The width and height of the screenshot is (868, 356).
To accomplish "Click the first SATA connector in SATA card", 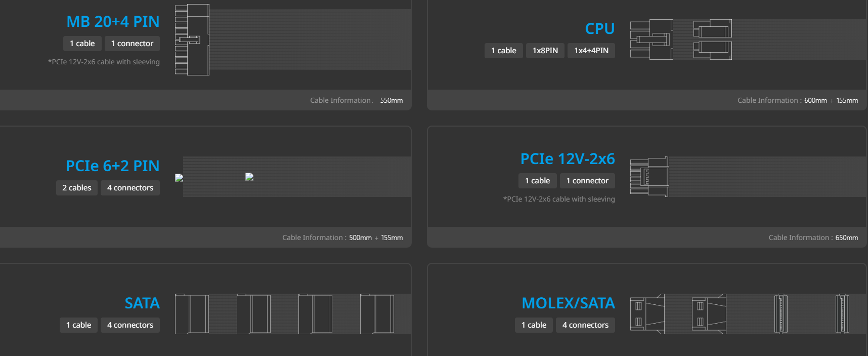I will click(x=192, y=314).
